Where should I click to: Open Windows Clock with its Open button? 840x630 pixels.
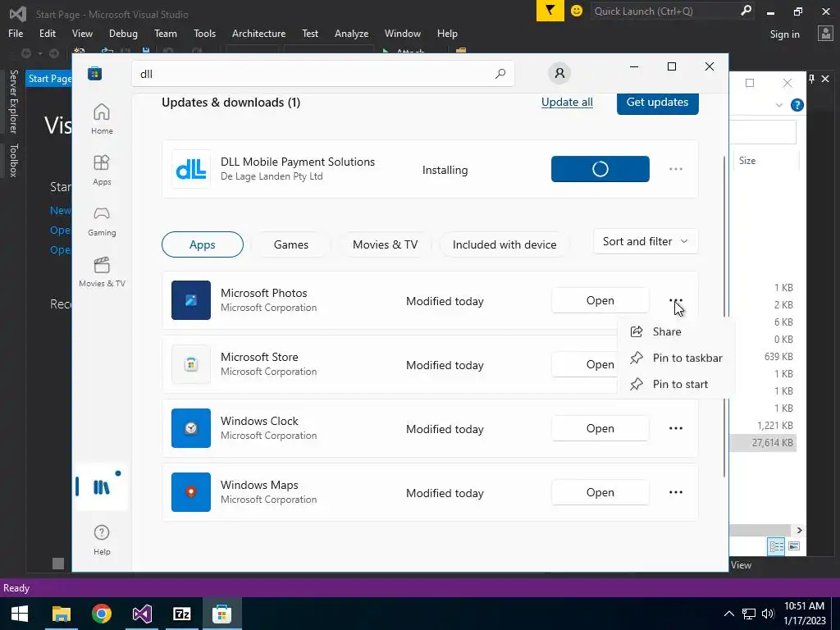[x=600, y=428]
